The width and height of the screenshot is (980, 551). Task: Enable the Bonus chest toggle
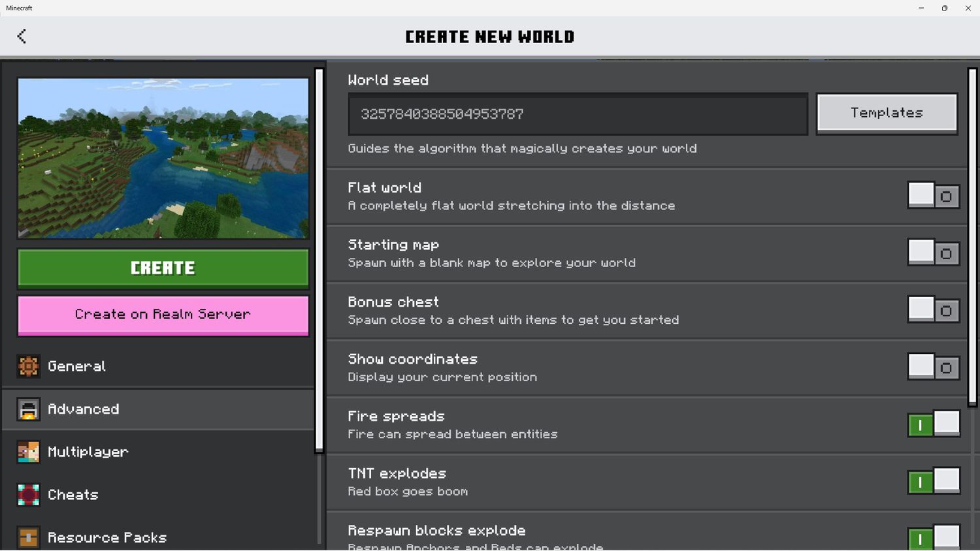click(x=933, y=310)
